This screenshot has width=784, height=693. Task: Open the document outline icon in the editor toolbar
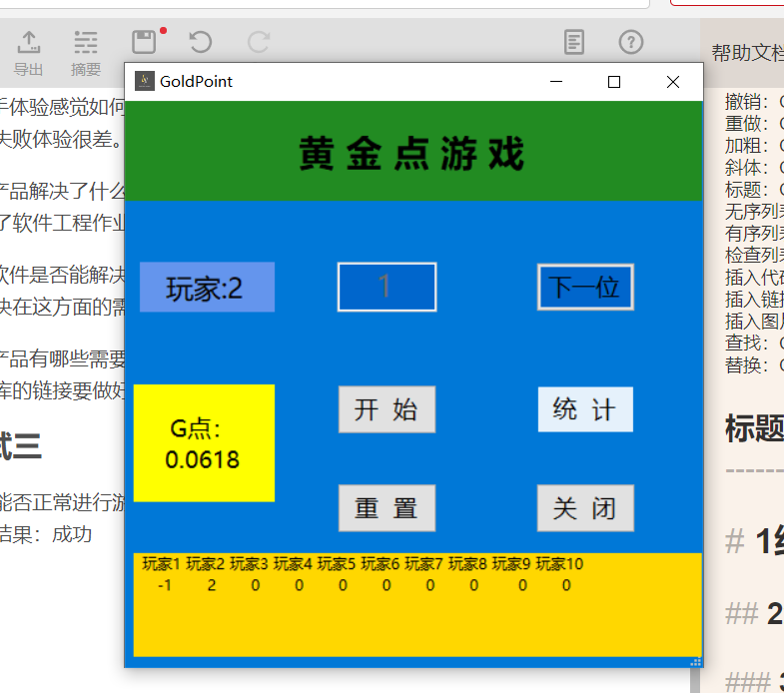(x=574, y=42)
